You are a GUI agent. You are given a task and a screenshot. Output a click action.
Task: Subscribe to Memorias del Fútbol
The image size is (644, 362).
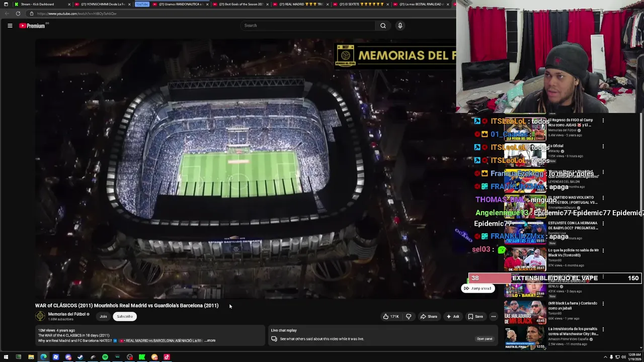(125, 317)
